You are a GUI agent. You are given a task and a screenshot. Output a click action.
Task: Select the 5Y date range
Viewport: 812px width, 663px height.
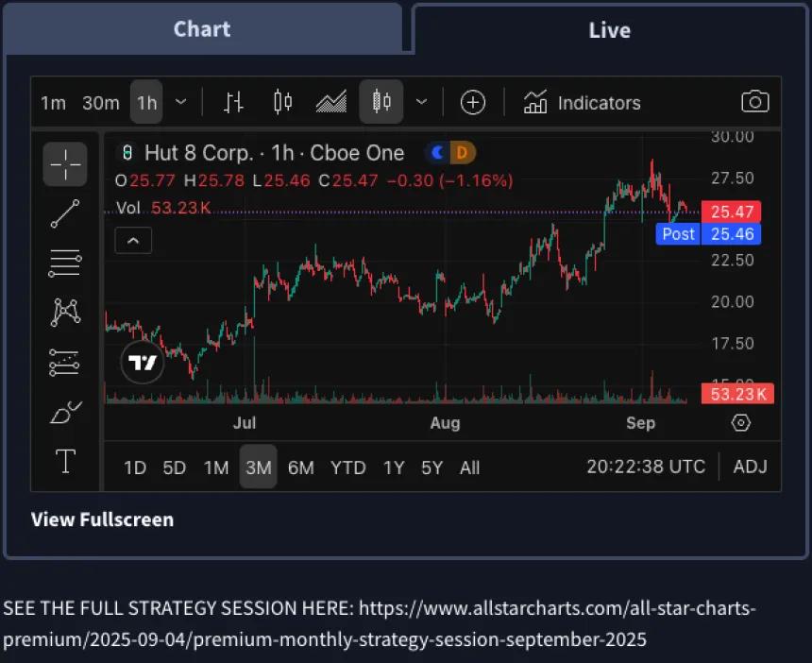tap(431, 467)
